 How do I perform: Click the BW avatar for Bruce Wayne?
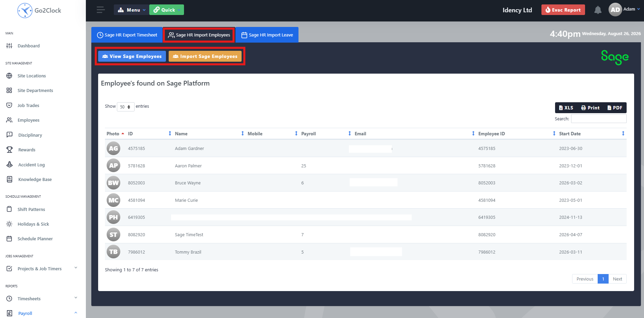pyautogui.click(x=113, y=183)
